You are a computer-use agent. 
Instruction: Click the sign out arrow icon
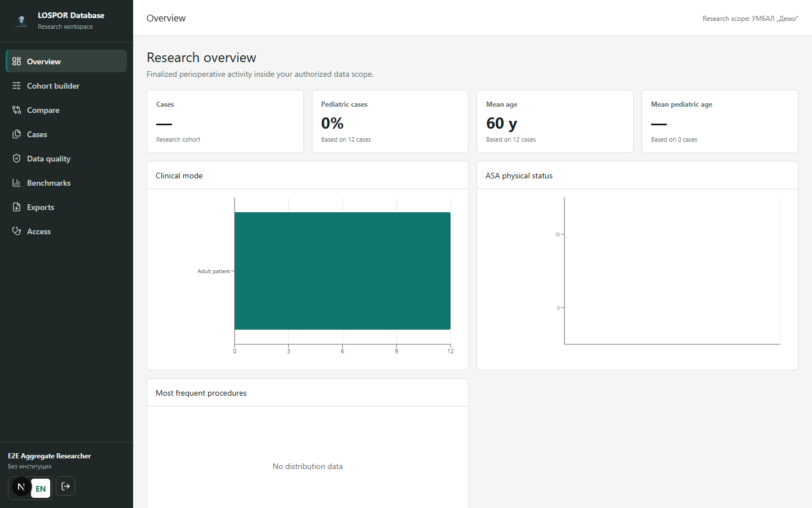pyautogui.click(x=65, y=486)
